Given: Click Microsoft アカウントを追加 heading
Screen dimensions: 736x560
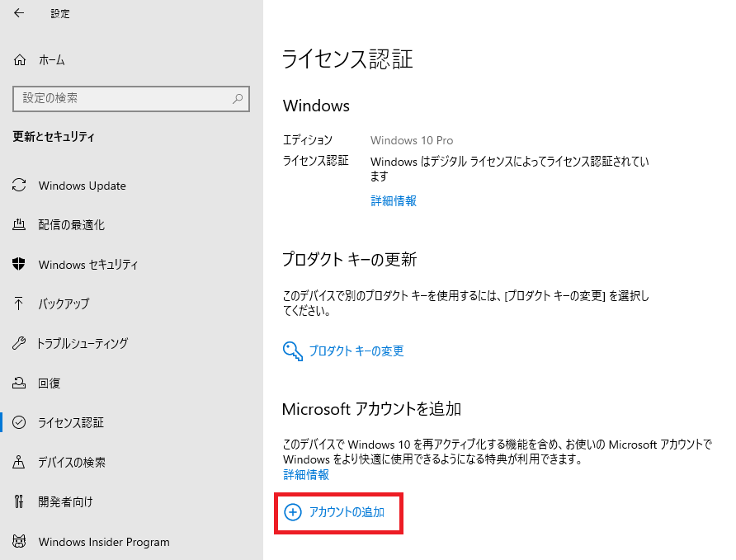Looking at the screenshot, I should (371, 409).
